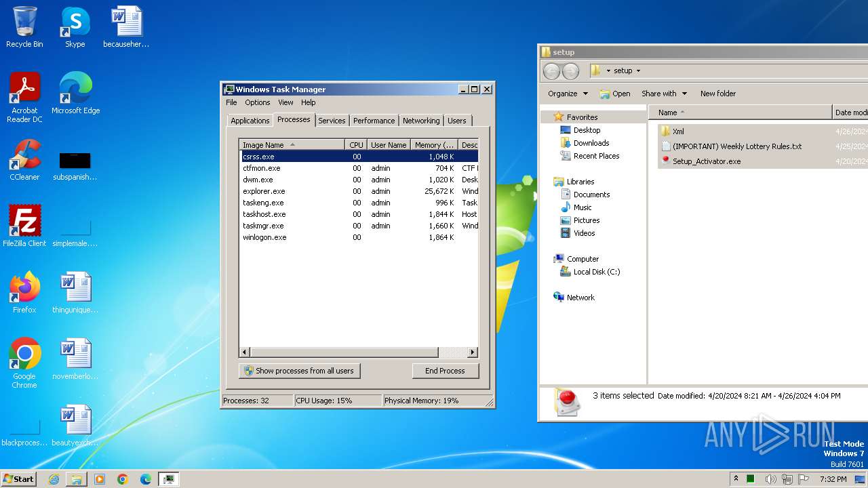Image resolution: width=868 pixels, height=488 pixels.
Task: Click the Explorer Back navigation button
Action: (x=552, y=70)
